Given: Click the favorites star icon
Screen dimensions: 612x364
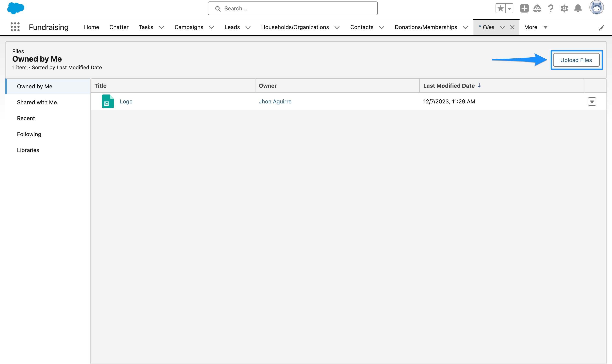Looking at the screenshot, I should point(501,8).
